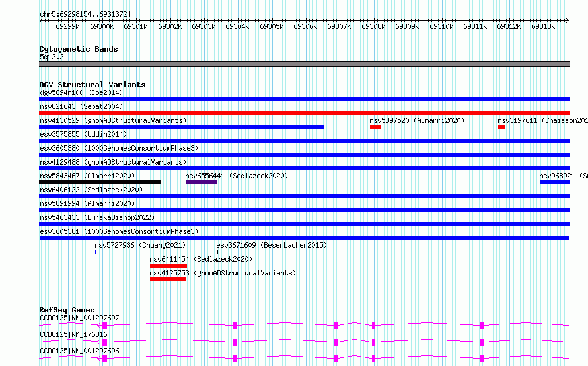Click the small esv3671609 (Besenbacher2015) marker

coord(217,252)
